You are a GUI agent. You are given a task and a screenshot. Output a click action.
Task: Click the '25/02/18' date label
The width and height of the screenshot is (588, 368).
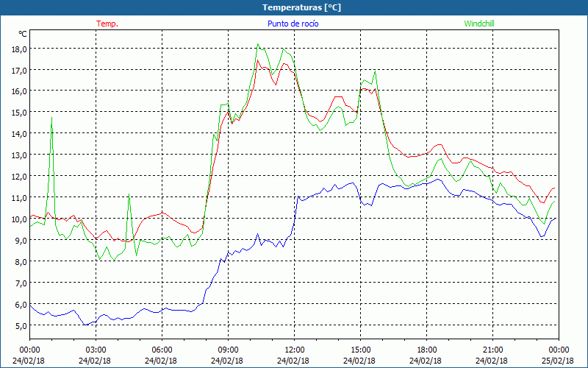point(558,361)
